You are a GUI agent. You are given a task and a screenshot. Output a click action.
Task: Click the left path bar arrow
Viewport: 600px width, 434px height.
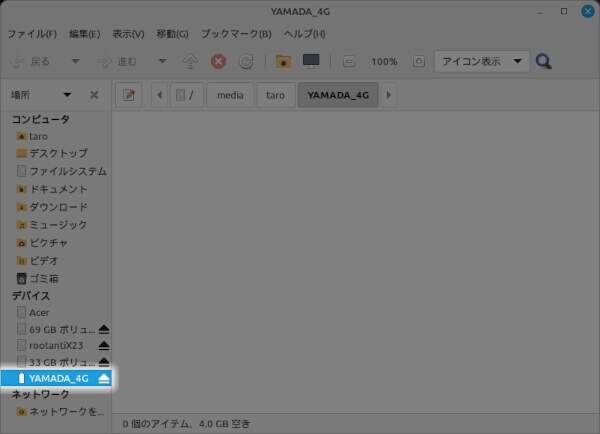[x=160, y=95]
